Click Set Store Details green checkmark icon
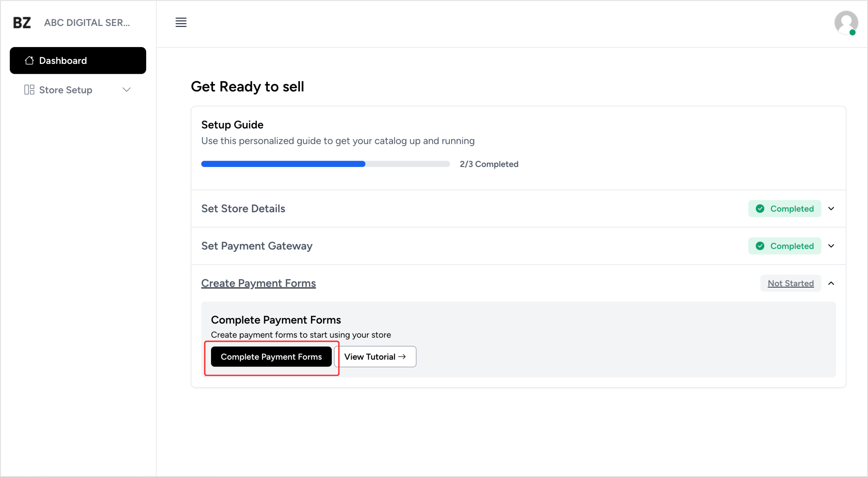The height and width of the screenshot is (477, 868). point(760,209)
